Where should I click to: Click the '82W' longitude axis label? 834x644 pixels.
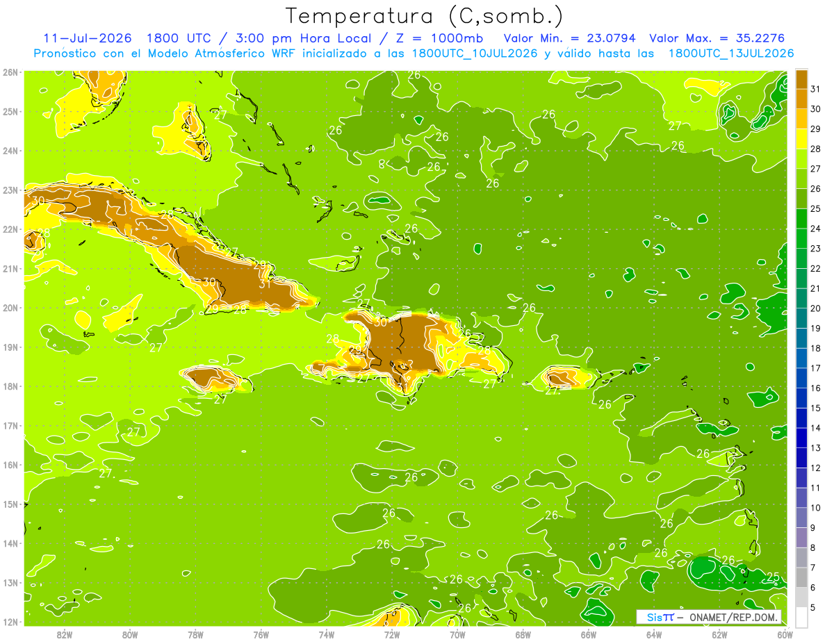point(65,634)
